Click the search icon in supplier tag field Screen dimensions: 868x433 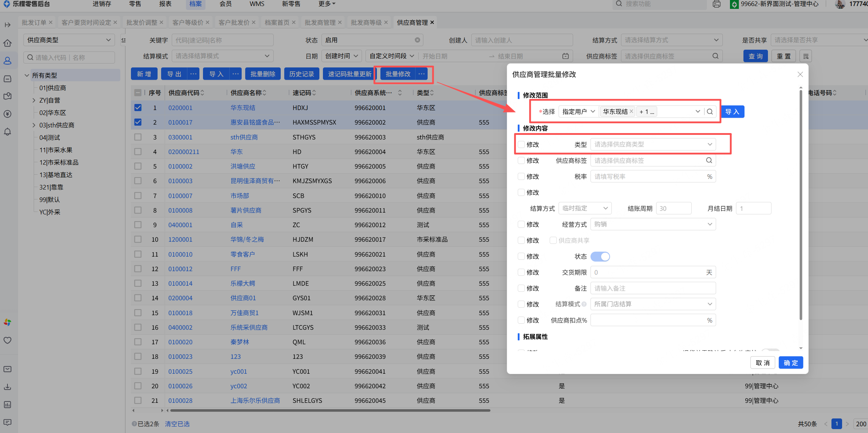click(715, 56)
